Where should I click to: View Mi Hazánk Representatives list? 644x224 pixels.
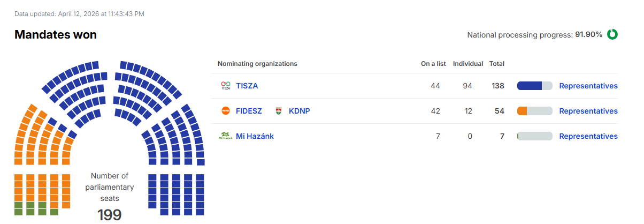tap(588, 136)
